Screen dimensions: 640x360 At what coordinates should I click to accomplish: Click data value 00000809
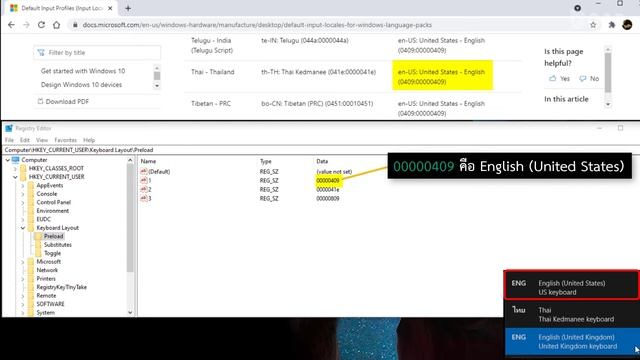click(x=328, y=198)
